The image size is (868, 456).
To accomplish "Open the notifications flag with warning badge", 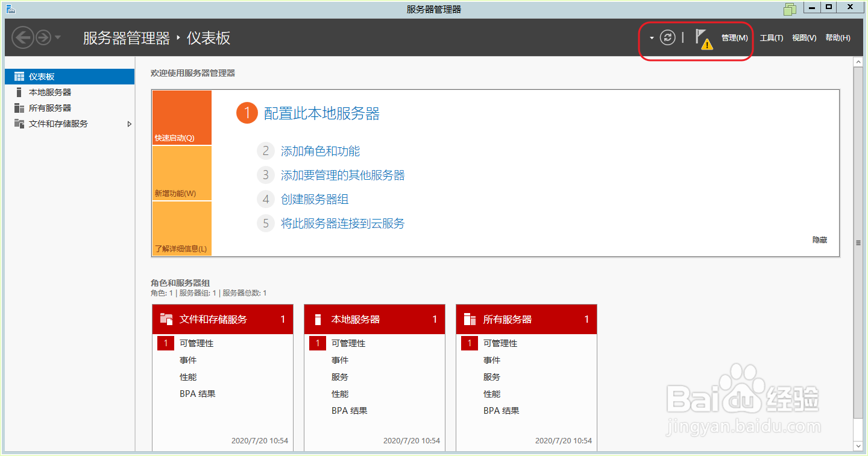I will (703, 38).
